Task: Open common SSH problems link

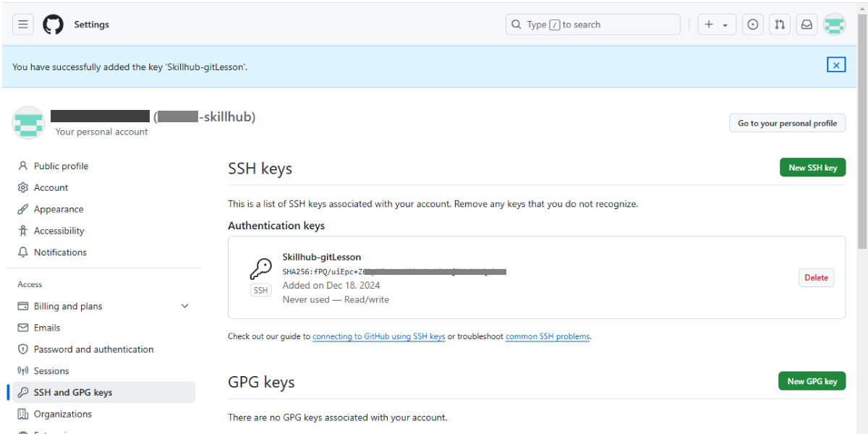Action: (x=548, y=336)
